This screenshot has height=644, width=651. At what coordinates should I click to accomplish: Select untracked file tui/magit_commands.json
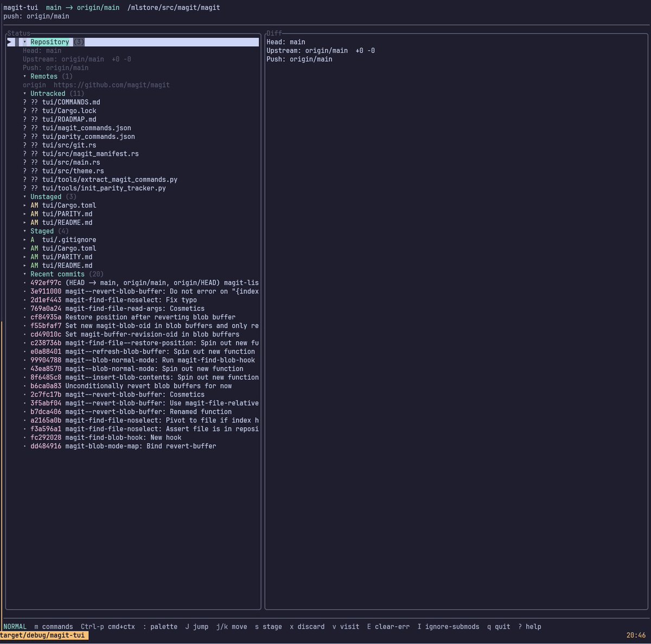pyautogui.click(x=77, y=128)
